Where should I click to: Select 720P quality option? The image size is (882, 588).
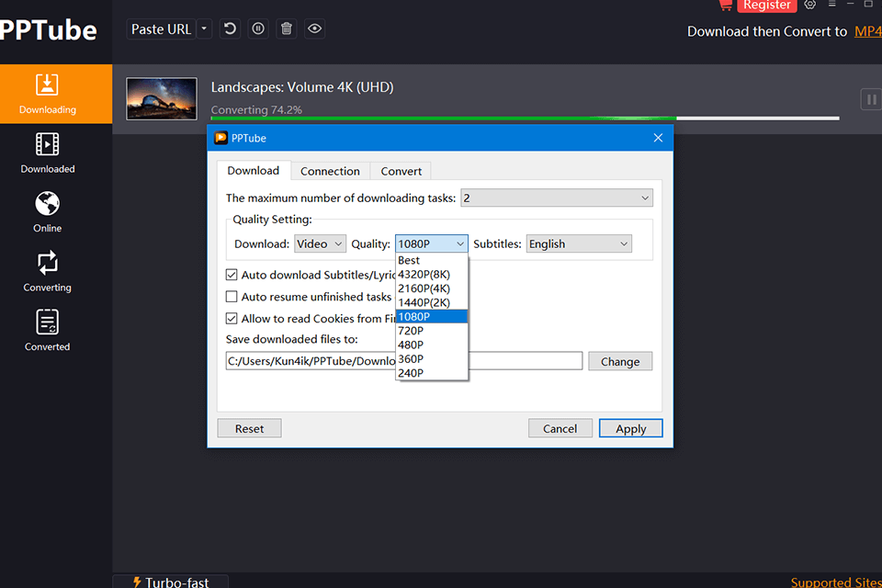432,331
